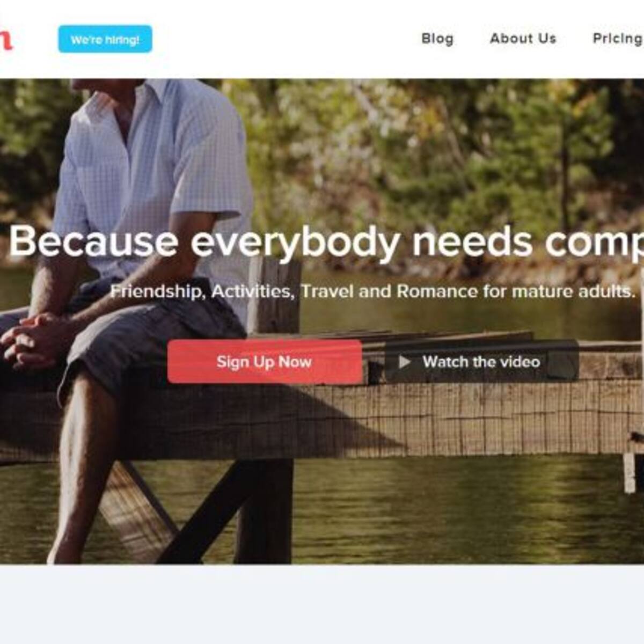Image resolution: width=644 pixels, height=644 pixels.
Task: Open the We're hiring! badge
Action: tap(105, 39)
